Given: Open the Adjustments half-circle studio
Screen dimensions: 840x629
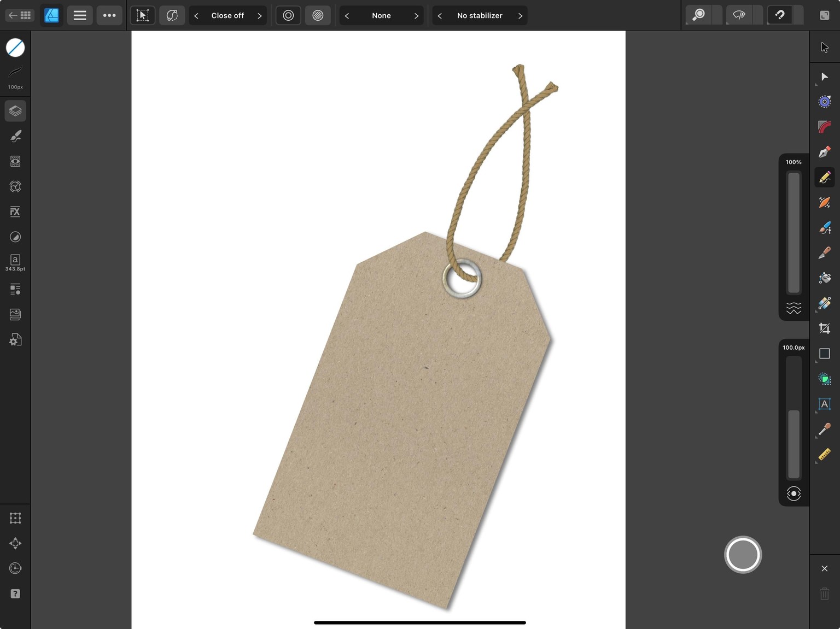Looking at the screenshot, I should click(x=15, y=237).
